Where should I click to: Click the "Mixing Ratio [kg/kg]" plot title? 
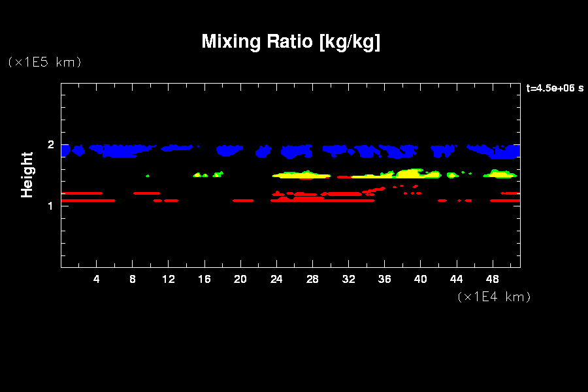(x=291, y=42)
